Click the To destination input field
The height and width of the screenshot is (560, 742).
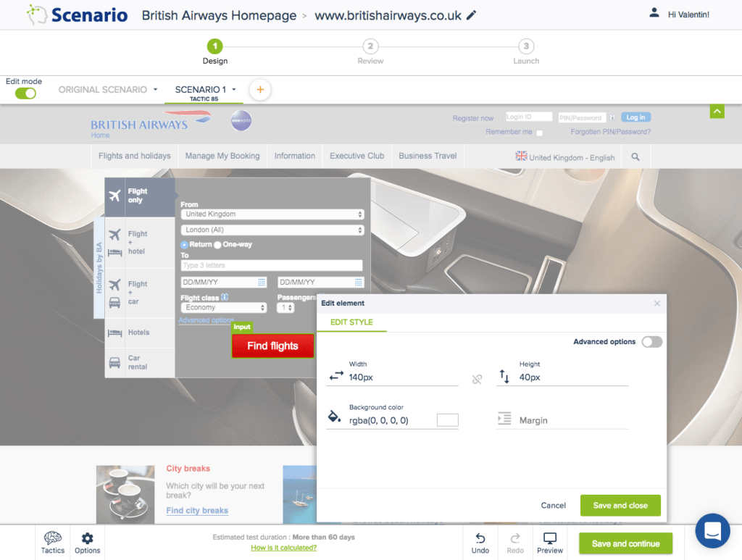[x=272, y=265]
